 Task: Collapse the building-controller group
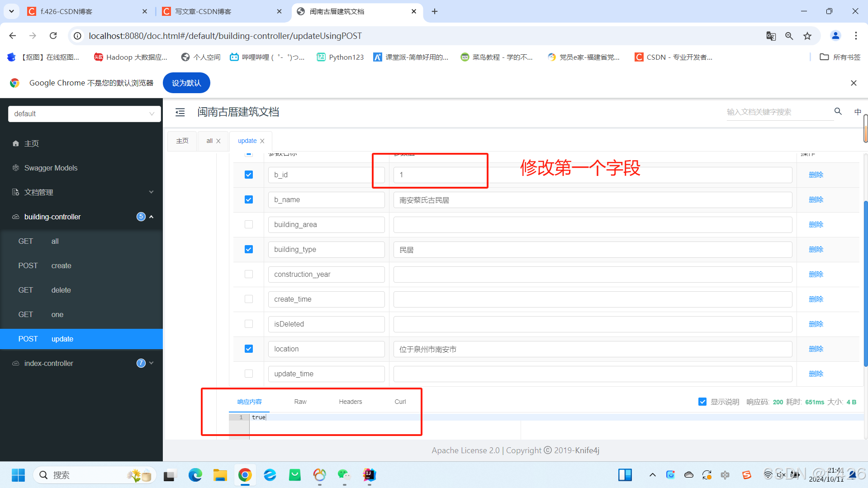click(x=81, y=217)
